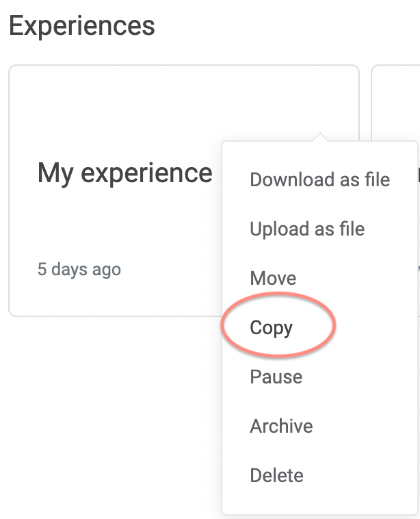Screen dimensions: 420x519
Task: Click blank padding below Delete in the menu
Action: pos(319,503)
